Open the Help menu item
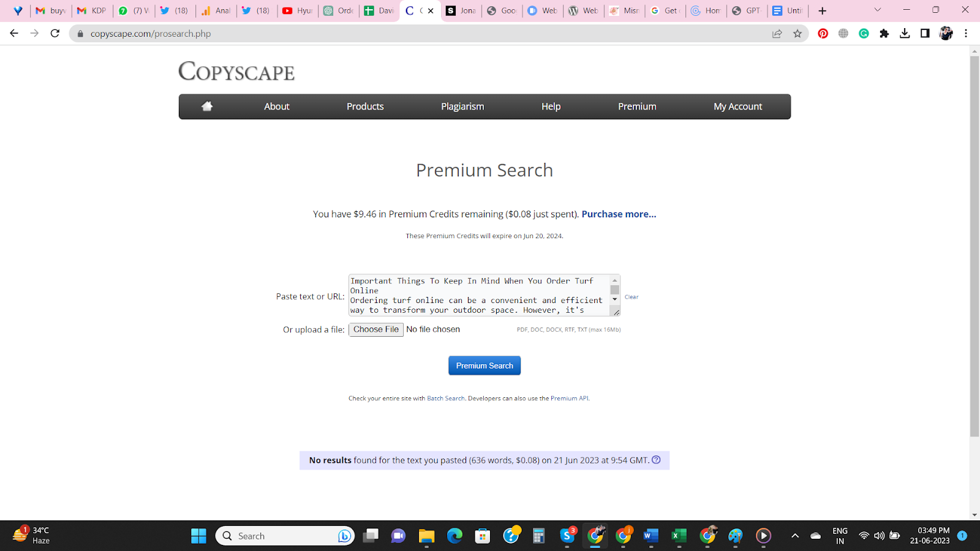Viewport: 980px width, 551px height. [x=551, y=107]
